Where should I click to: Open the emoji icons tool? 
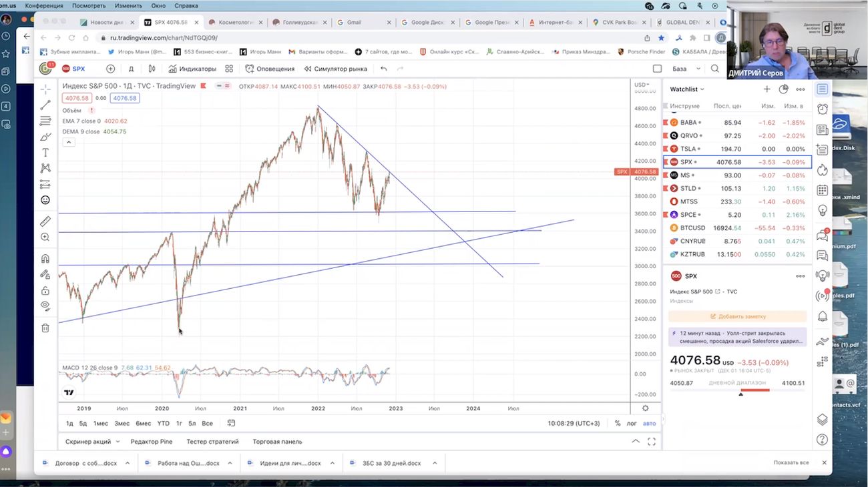tap(45, 200)
